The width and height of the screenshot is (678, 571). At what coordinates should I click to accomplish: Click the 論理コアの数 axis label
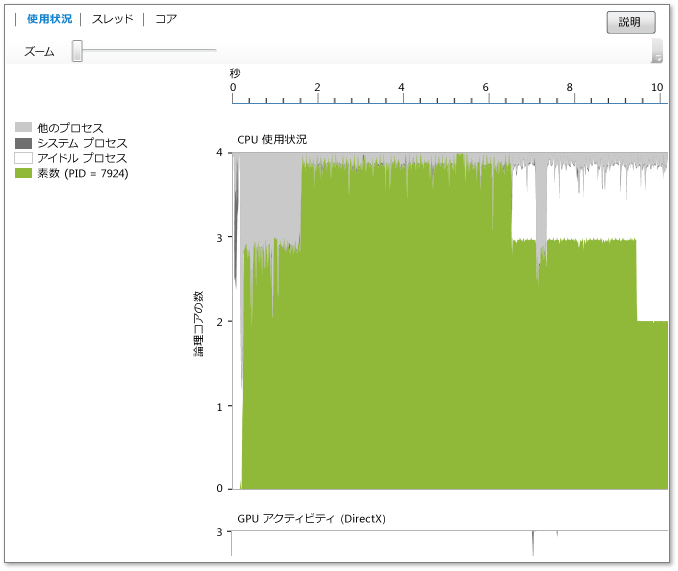point(198,323)
